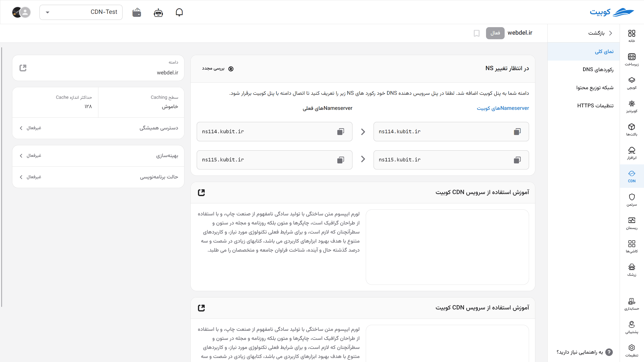The height and width of the screenshot is (362, 644).
Task: Select the CDN sidebar item
Action: pos(632,176)
